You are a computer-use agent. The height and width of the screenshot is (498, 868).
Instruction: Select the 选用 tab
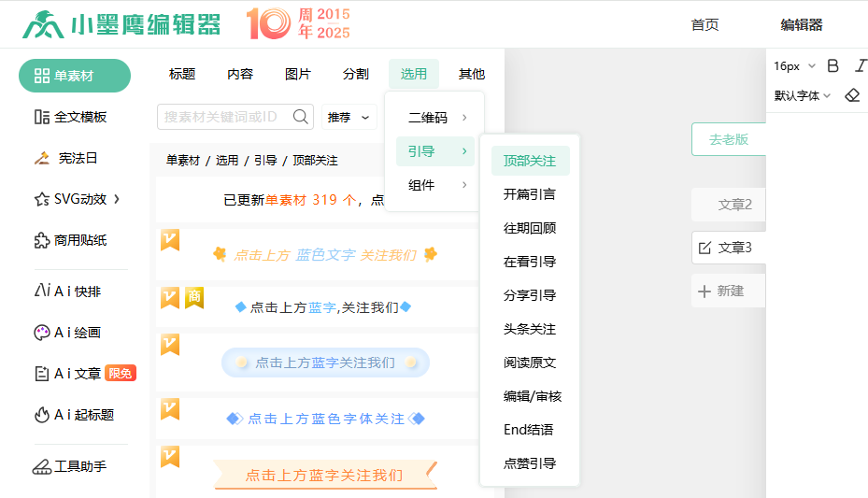414,74
